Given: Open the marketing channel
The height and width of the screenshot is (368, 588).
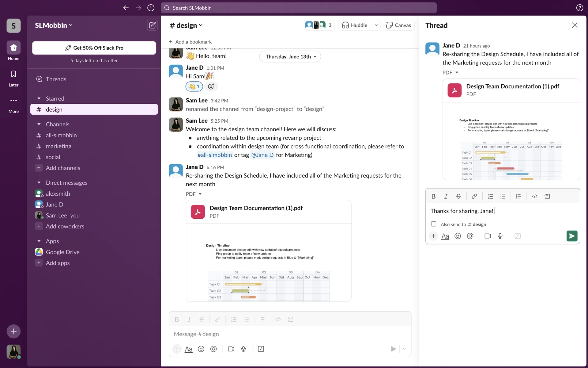Looking at the screenshot, I should click(58, 146).
